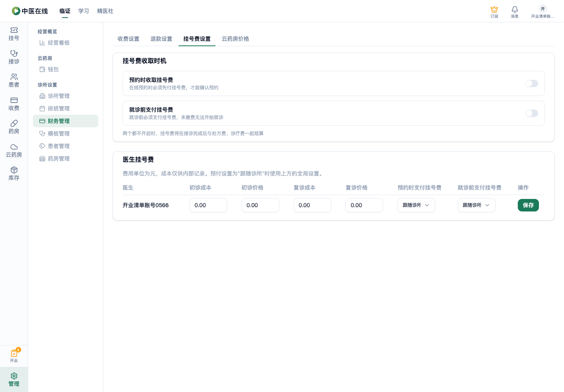
Task: Open the 收费 billing sidebar icon
Action: point(14,104)
